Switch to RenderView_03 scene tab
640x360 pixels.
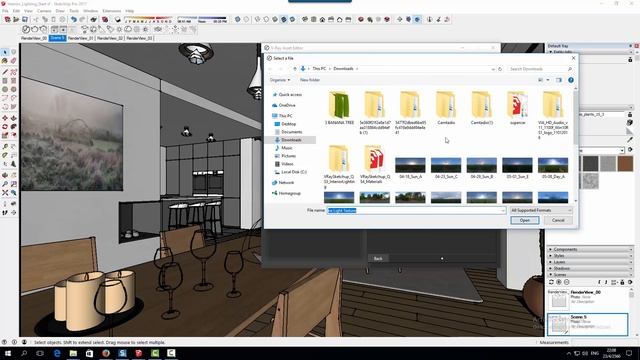tap(139, 38)
